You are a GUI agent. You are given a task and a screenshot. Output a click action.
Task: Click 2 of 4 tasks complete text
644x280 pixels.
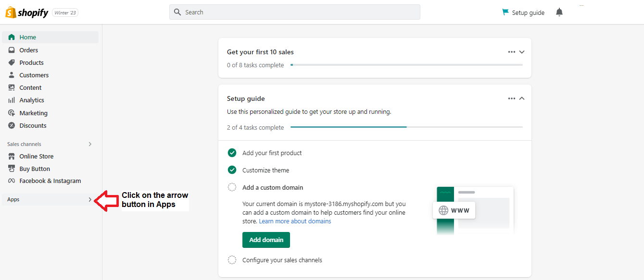(255, 127)
